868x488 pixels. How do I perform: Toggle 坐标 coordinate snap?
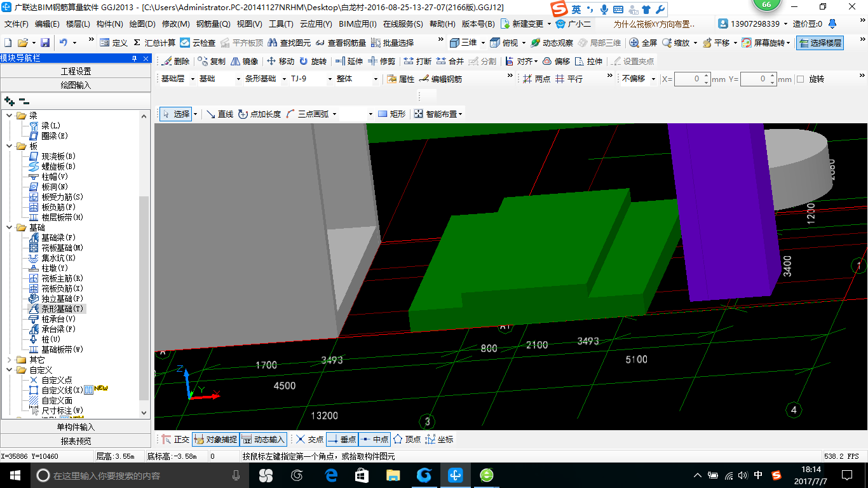click(439, 439)
